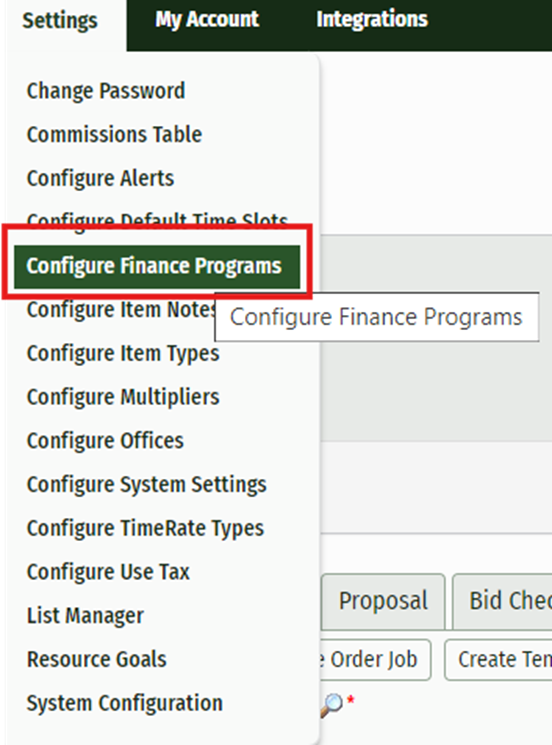
Task: Open Configure System Settings
Action: pos(146,485)
